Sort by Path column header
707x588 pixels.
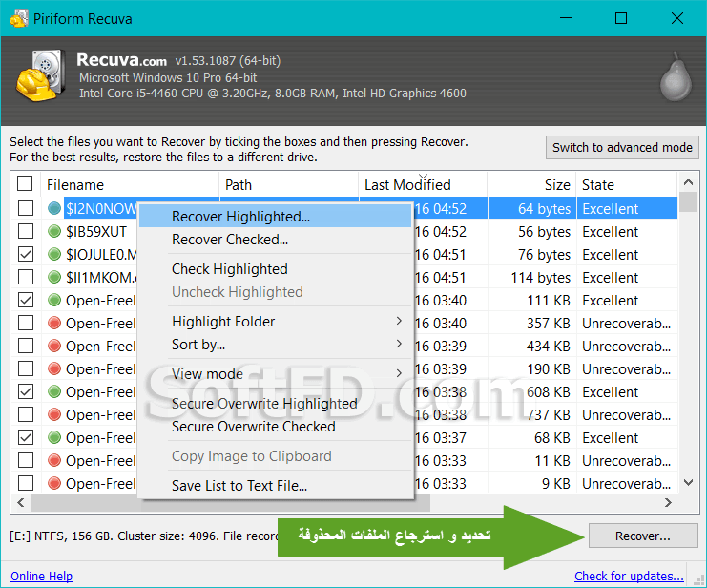(289, 184)
